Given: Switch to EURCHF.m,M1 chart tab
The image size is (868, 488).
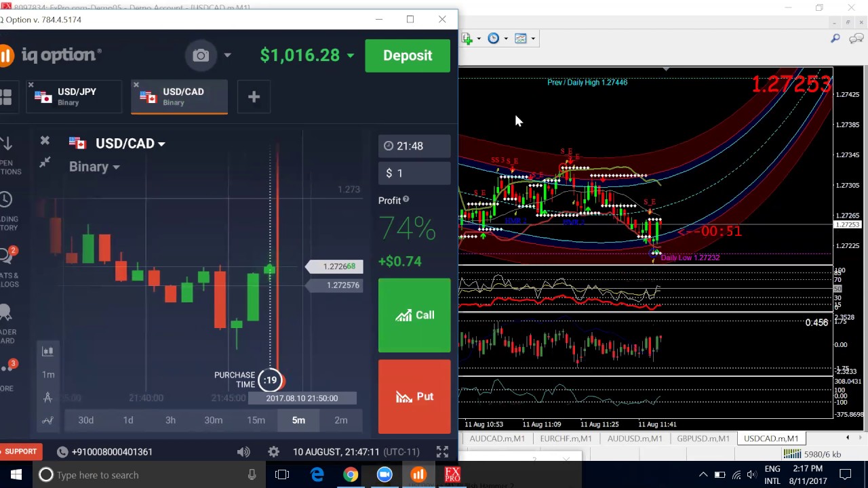Looking at the screenshot, I should coord(566,439).
